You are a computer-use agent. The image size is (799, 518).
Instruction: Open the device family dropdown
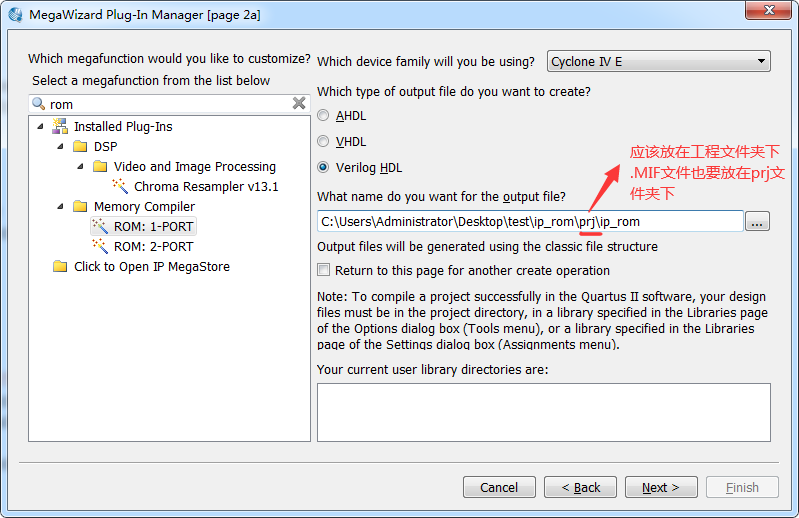pyautogui.click(x=659, y=62)
